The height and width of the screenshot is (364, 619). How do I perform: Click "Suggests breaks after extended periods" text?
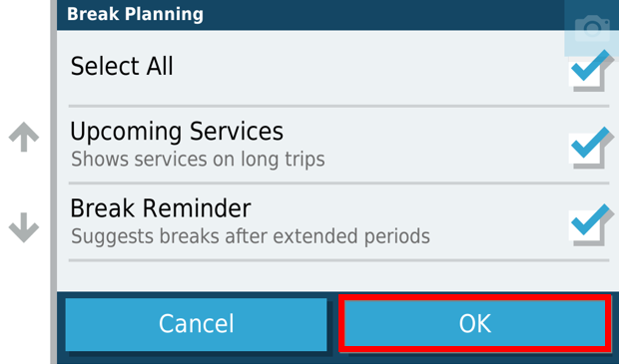click(251, 236)
